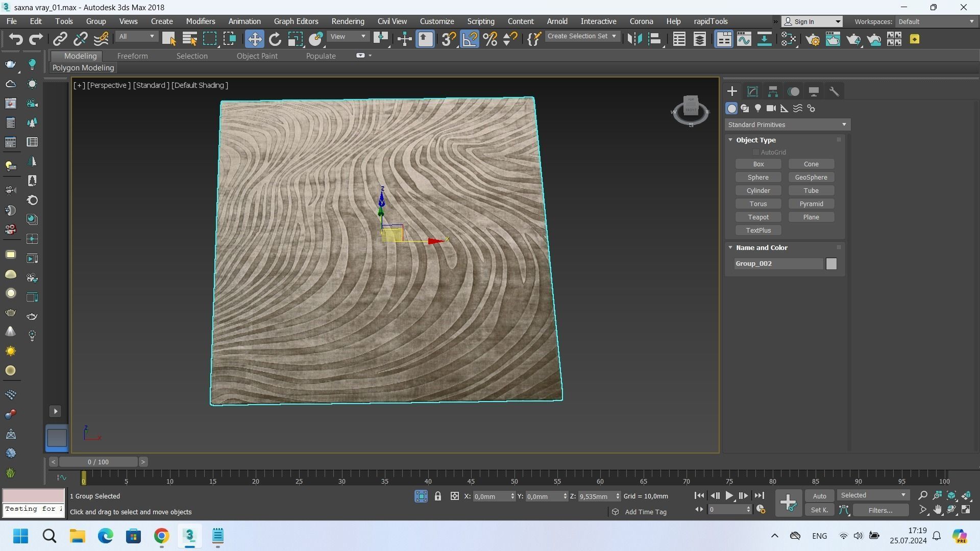This screenshot has height=551, width=980.
Task: Click the ViewCube navigation widget
Action: 691,110
